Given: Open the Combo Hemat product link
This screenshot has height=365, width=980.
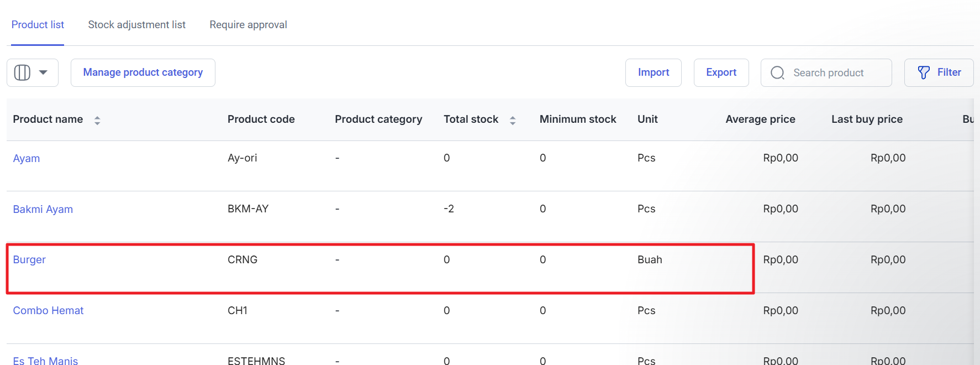Looking at the screenshot, I should 48,310.
